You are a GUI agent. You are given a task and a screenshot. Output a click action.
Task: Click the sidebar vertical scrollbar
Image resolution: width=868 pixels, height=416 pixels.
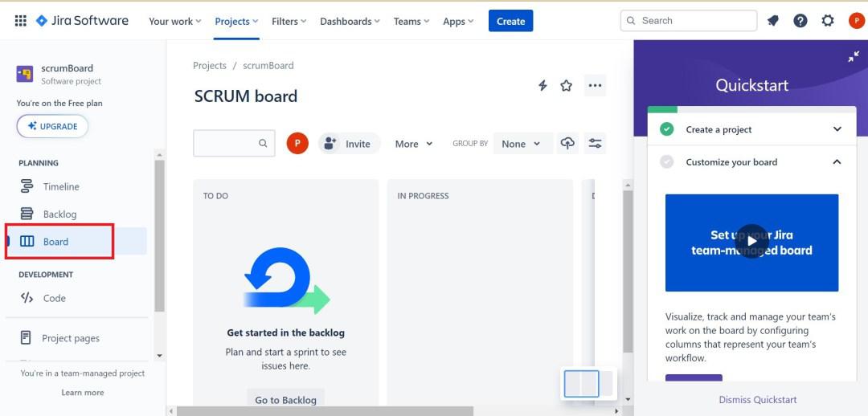(159, 236)
